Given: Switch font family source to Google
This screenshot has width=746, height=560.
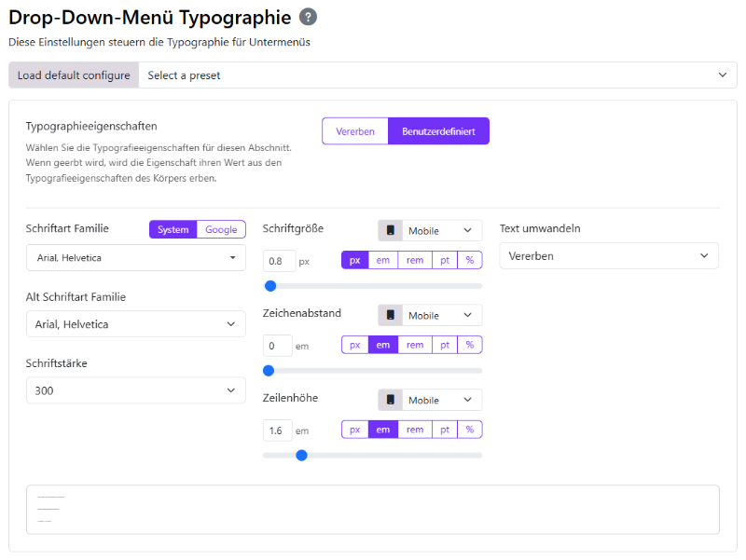Looking at the screenshot, I should [x=221, y=229].
